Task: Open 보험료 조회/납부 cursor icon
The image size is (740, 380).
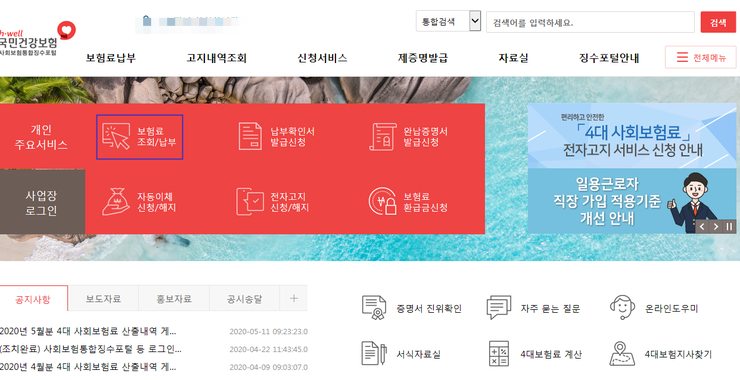Action: click(116, 136)
